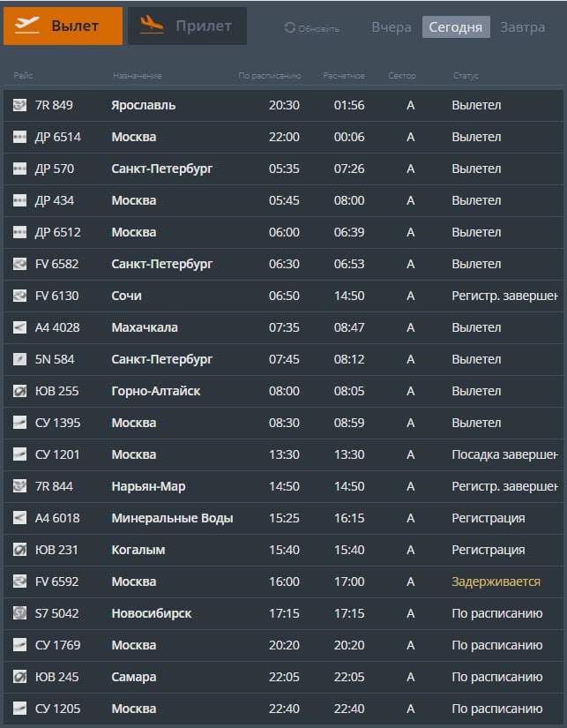This screenshot has width=567, height=728.
Task: Open the Минеральные Воды destination row
Action: pos(172,519)
